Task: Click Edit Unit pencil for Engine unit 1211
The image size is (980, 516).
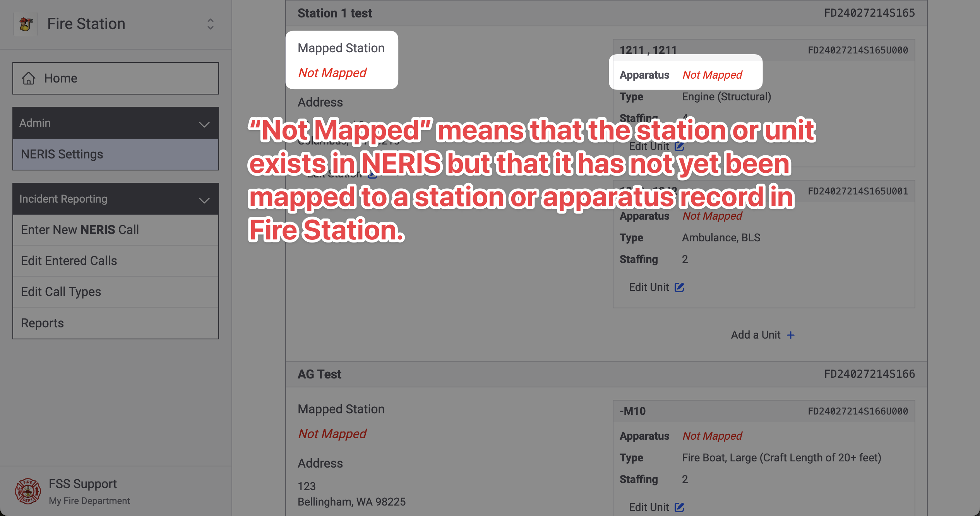Action: [x=679, y=146]
